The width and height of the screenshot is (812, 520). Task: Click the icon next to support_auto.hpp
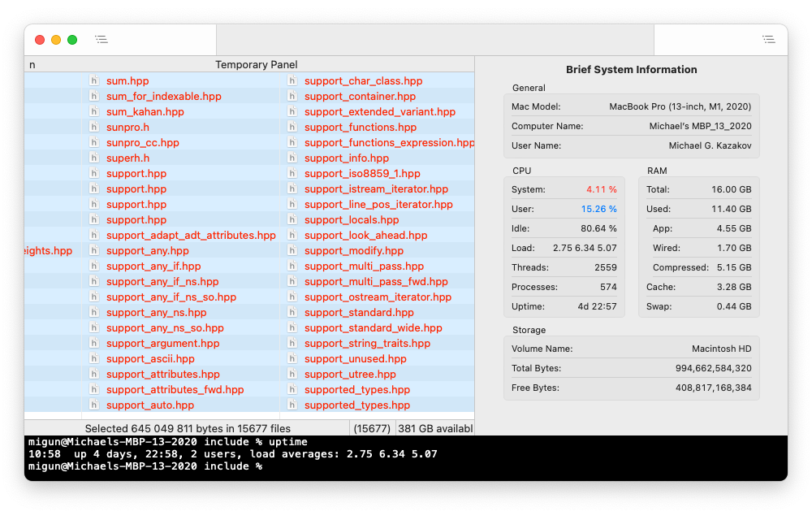pyautogui.click(x=94, y=405)
